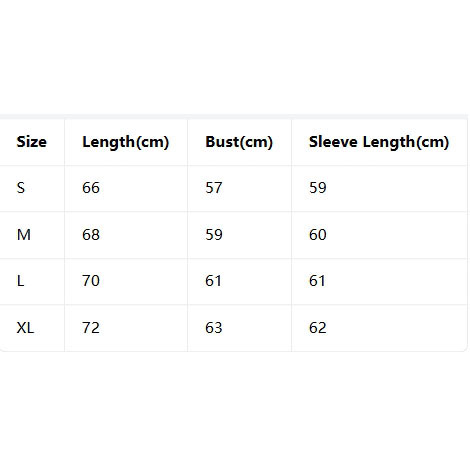Select the M size cell
Viewport: 470px width, 470px height.
click(x=24, y=235)
